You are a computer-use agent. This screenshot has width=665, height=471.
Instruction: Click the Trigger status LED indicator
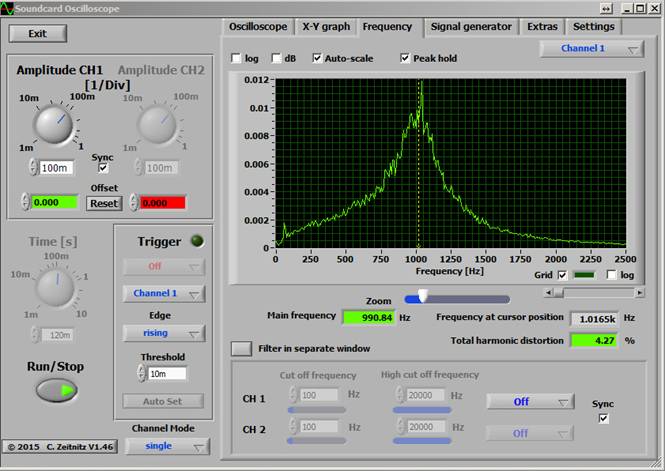click(x=195, y=241)
